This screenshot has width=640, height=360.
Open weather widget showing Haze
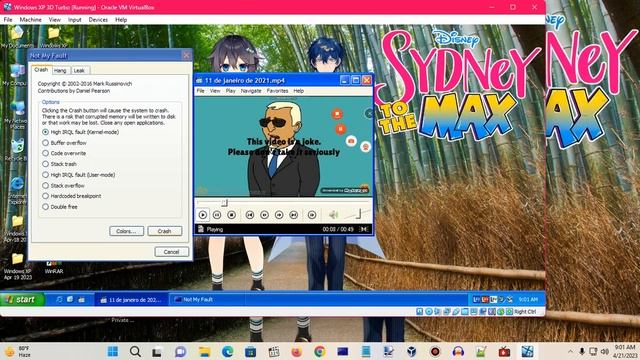coord(18,351)
